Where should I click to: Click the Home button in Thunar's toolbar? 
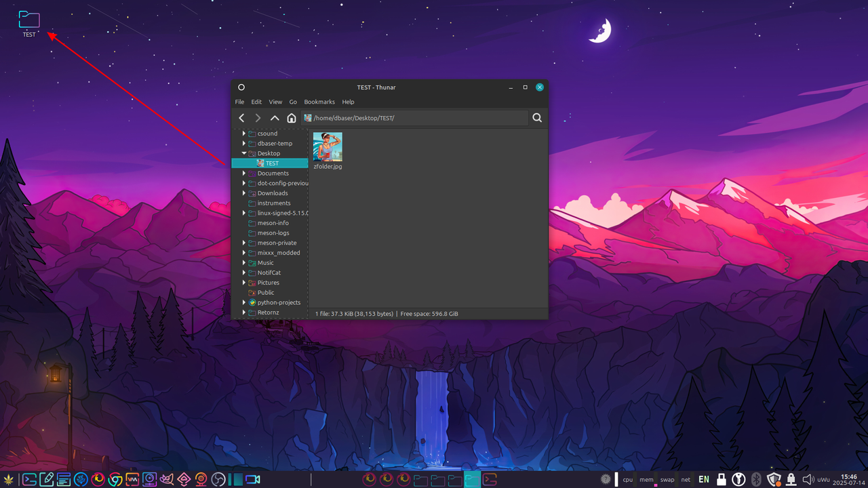[x=292, y=117]
